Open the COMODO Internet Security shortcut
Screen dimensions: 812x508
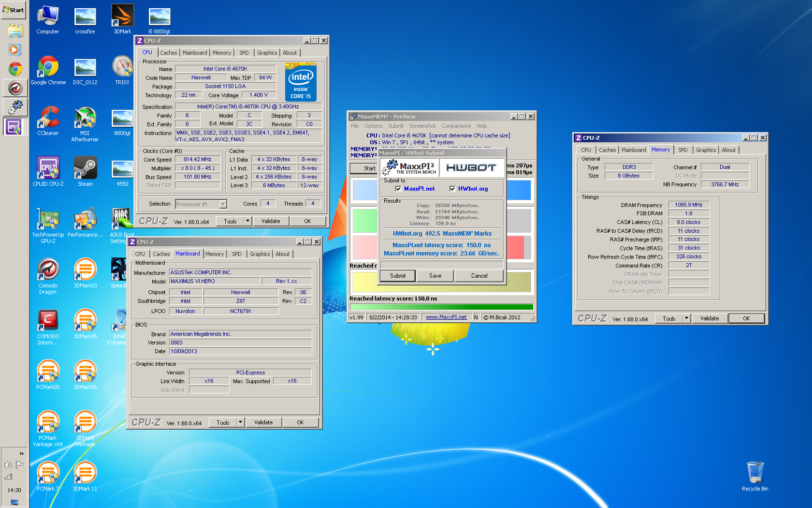(48, 327)
